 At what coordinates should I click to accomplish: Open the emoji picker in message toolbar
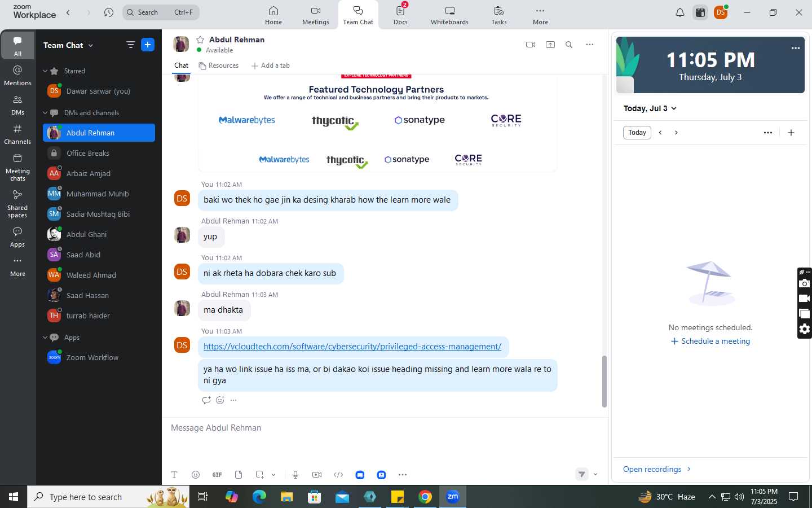196,475
